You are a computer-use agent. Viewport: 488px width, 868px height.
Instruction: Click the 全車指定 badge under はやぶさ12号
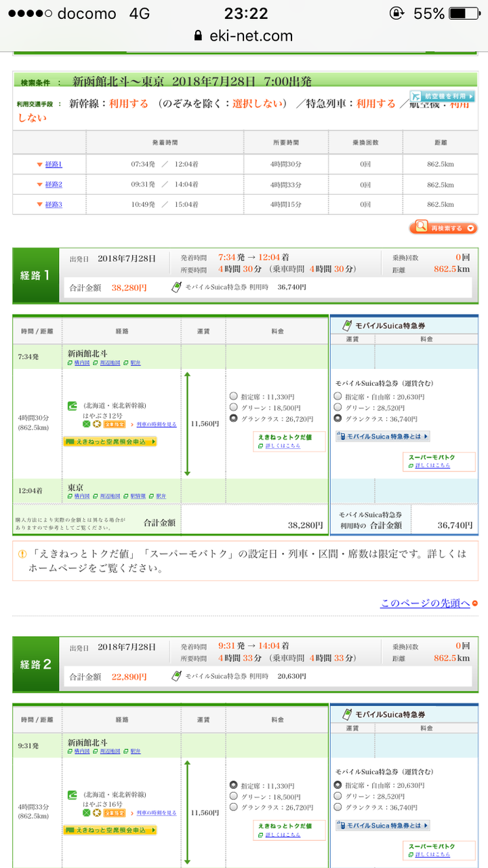point(113,424)
